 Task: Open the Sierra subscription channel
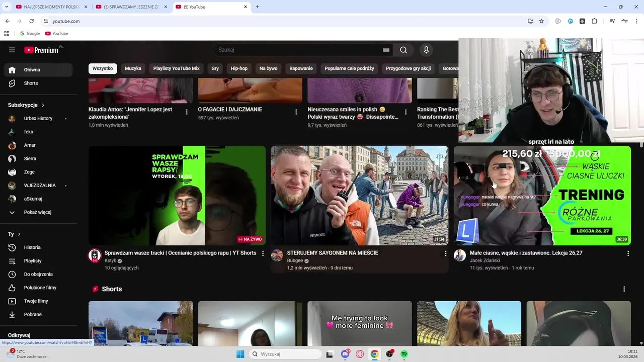click(39, 158)
